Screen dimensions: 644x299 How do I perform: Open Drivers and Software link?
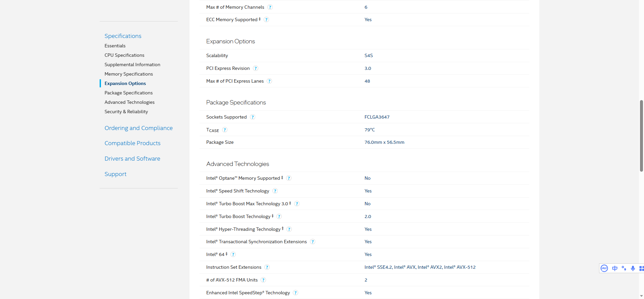pos(132,159)
